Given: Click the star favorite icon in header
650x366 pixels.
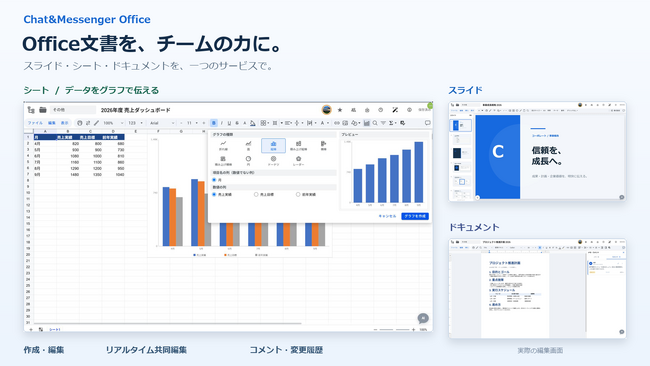Looking at the screenshot, I should [340, 110].
